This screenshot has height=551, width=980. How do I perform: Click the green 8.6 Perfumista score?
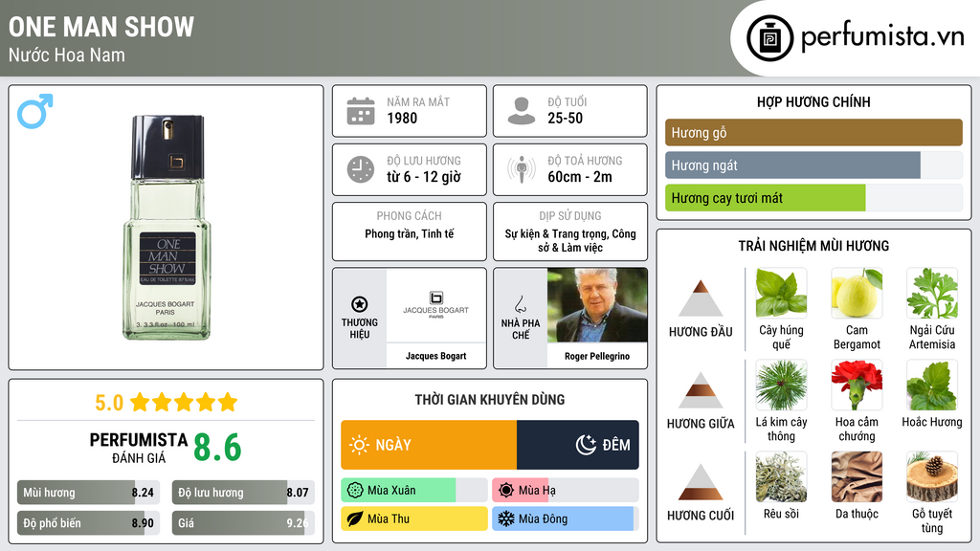[x=217, y=448]
